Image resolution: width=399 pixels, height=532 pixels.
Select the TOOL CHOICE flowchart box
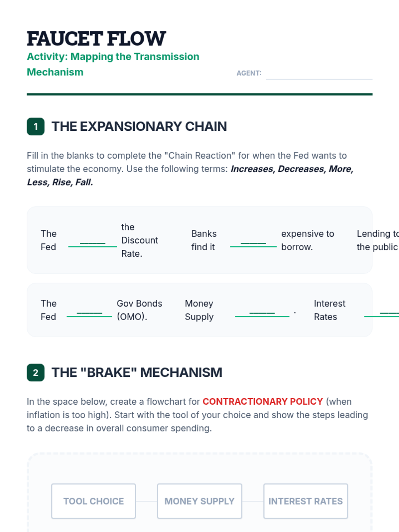coord(93,501)
